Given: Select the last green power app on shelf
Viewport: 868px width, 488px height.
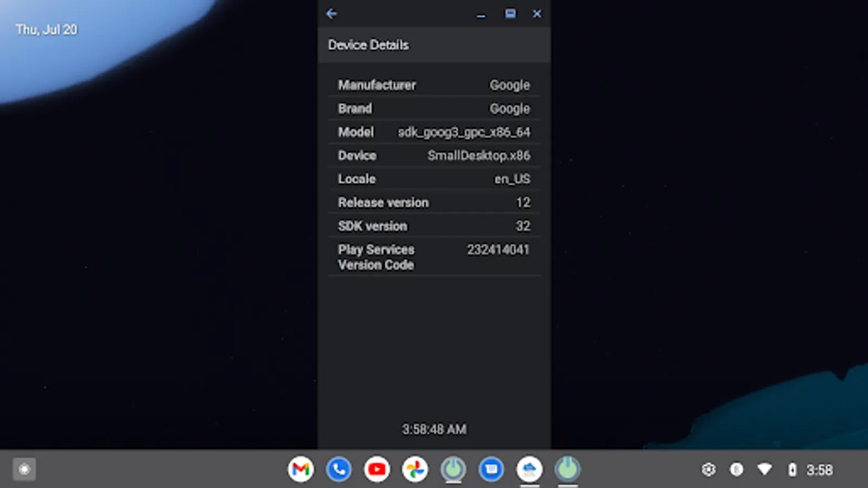Looking at the screenshot, I should click(x=567, y=469).
